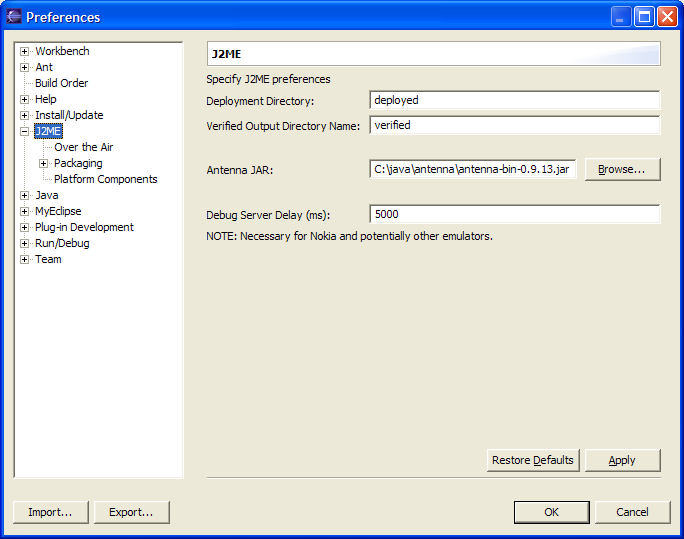Open the Build Order preferences page
This screenshot has width=684, height=539.
point(62,83)
